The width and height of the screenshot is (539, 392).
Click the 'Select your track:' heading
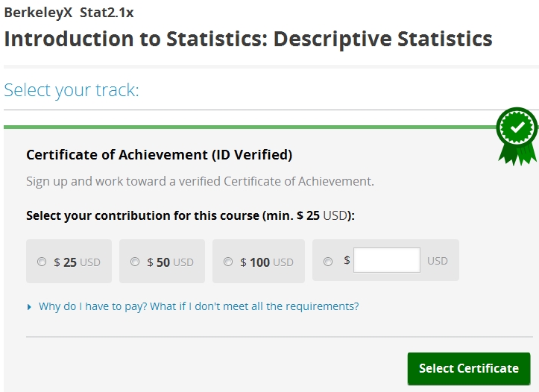[x=72, y=91]
